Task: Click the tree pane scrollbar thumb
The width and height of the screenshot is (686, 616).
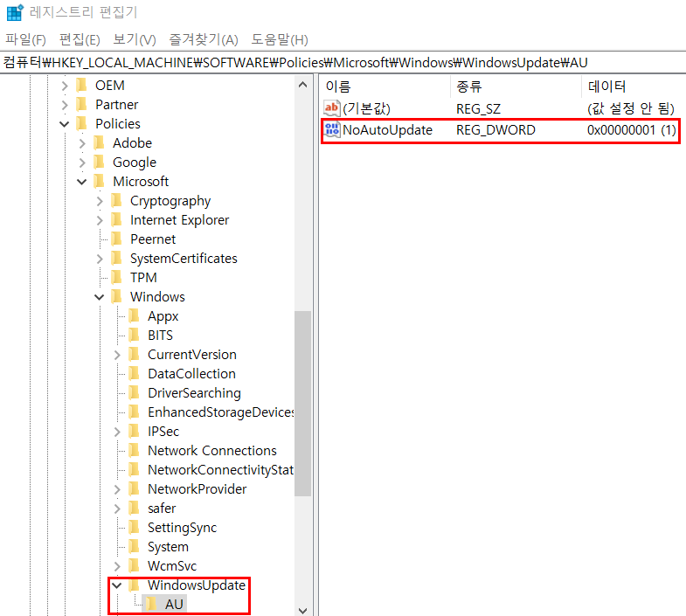Action: point(302,404)
